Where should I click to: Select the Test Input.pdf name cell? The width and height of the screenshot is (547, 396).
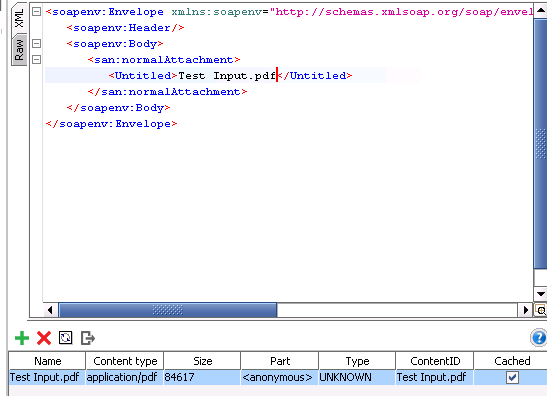[47, 378]
